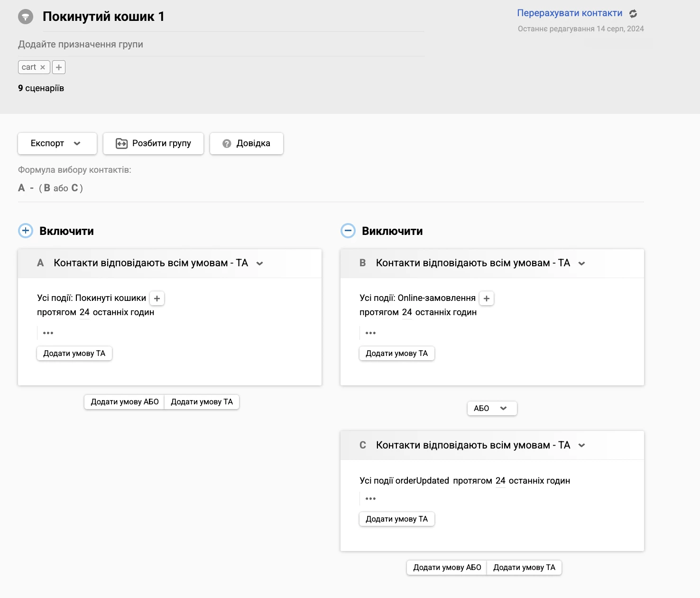
Task: Click the Додати умову АБО button under block A
Action: coord(124,402)
